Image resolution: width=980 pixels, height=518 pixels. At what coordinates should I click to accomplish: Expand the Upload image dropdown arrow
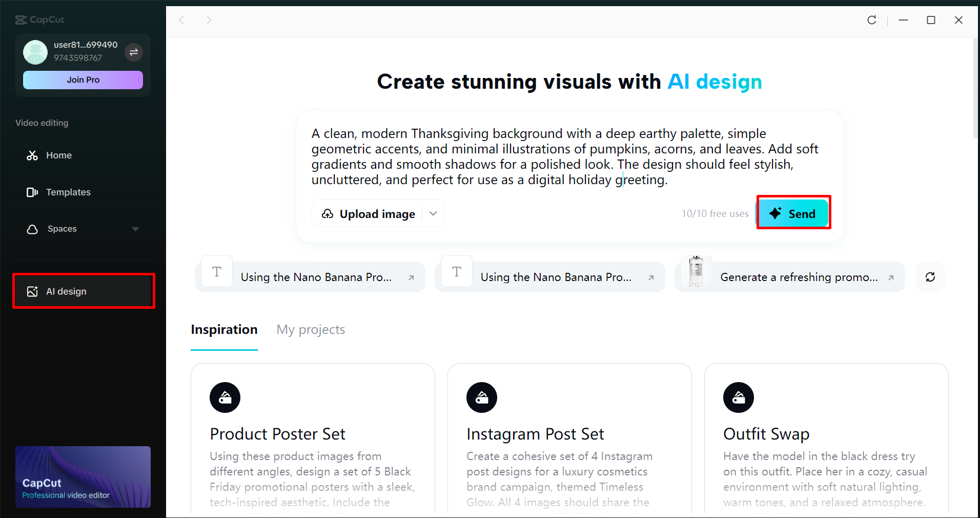click(433, 214)
